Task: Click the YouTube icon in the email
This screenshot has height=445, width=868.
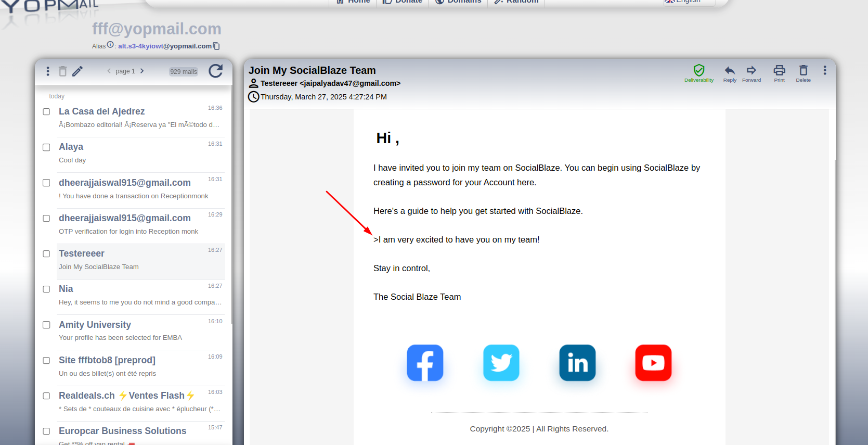Action: click(x=653, y=363)
